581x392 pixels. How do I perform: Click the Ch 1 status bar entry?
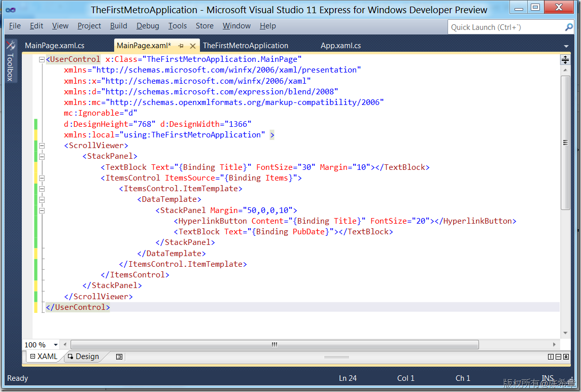coord(463,378)
